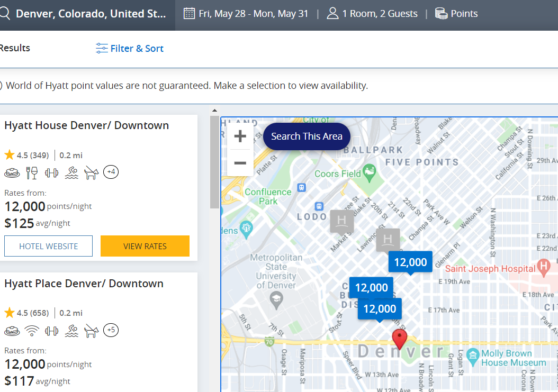Image resolution: width=558 pixels, height=392 pixels.
Task: Expand Hyatt Place +5 more amenities
Action: click(111, 330)
